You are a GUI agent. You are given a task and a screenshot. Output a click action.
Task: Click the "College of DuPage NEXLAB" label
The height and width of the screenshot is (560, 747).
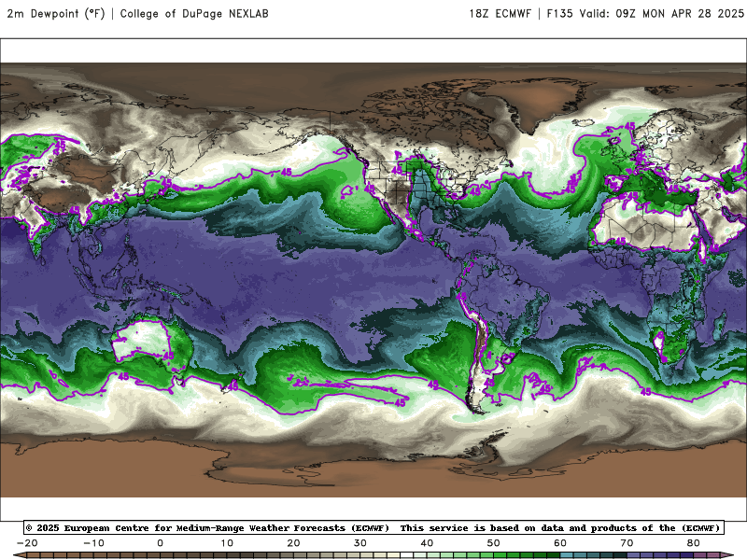coord(194,13)
